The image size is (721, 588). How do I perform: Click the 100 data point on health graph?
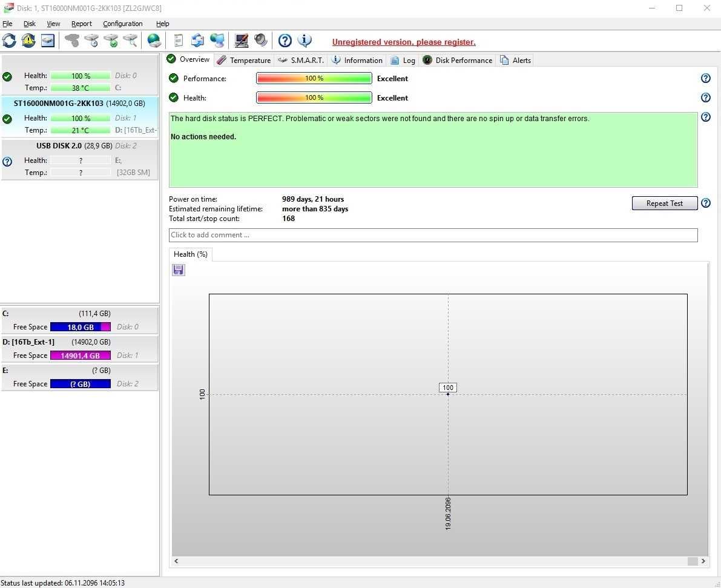coord(448,394)
